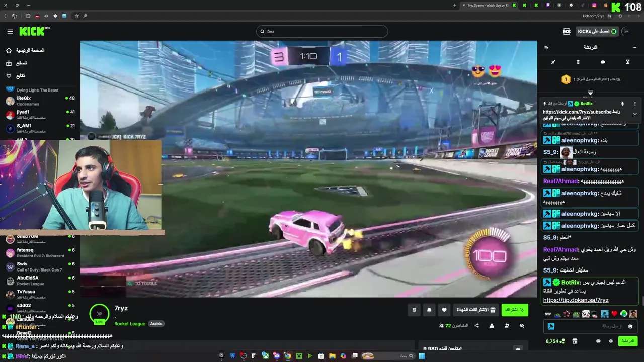Open fatensq channel in sidebar
This screenshot has height=362, width=644.
pos(40,253)
